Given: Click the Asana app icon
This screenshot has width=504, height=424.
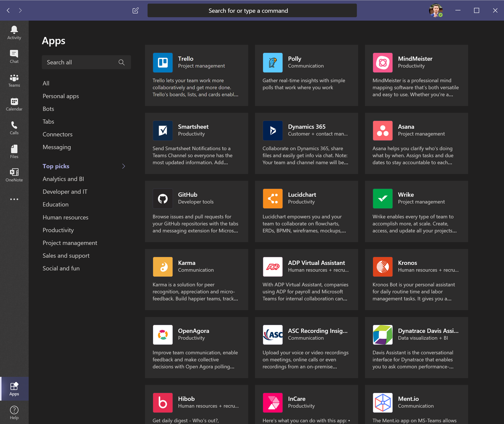Looking at the screenshot, I should click(383, 131).
